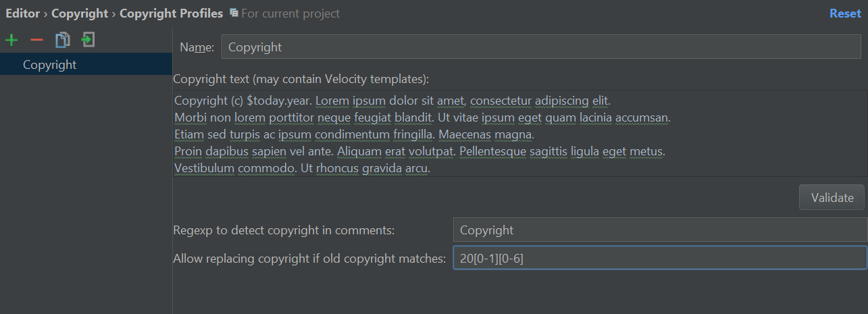Click the 'Allow replacing copyright if old copyright matches' label
Image resolution: width=868 pixels, height=314 pixels.
(309, 258)
